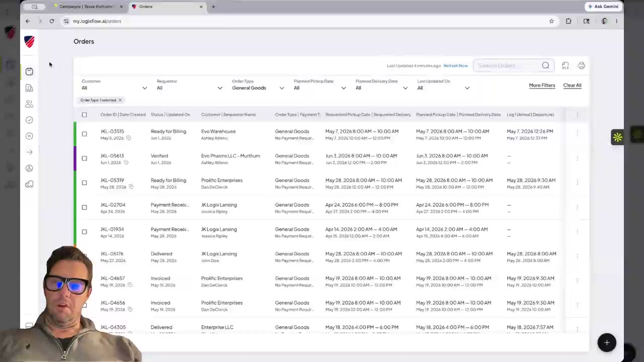Select checkbox for order JKL-05613

[x=85, y=158]
